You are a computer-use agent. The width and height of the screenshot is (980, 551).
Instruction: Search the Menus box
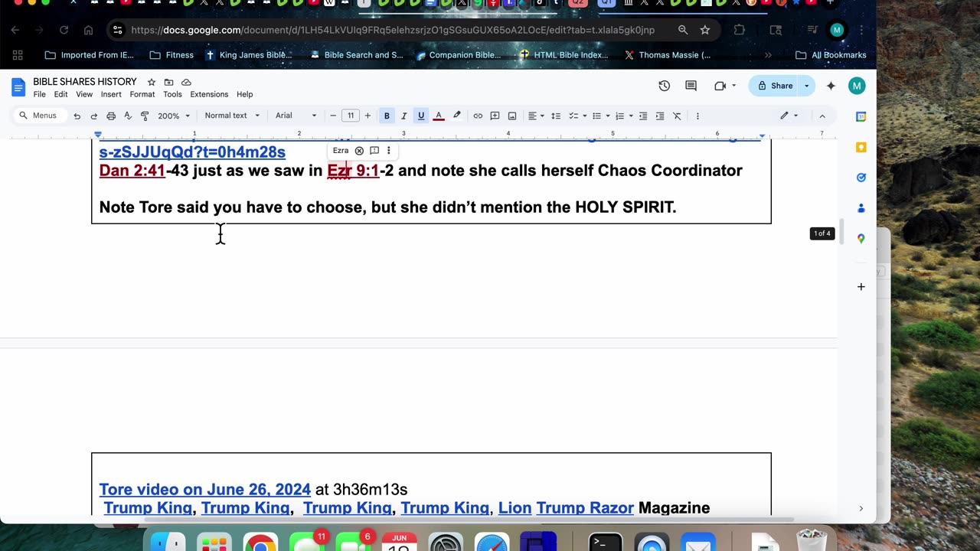tap(38, 116)
